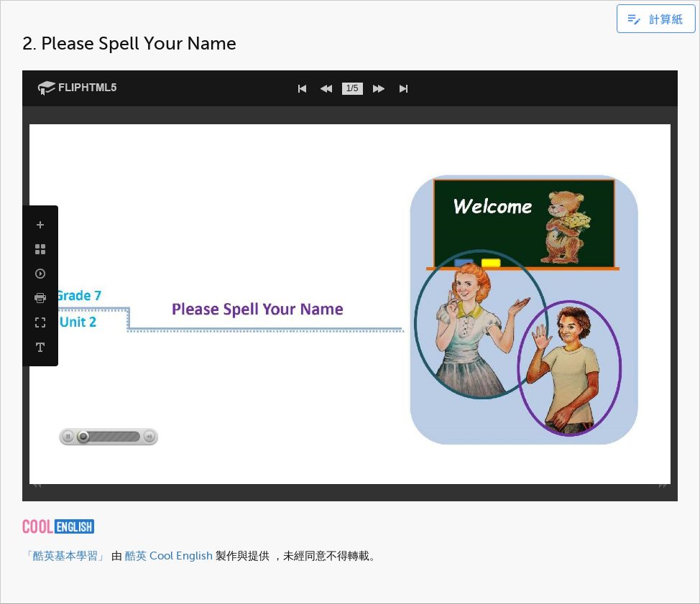Click the 1/5 page number indicator
This screenshot has width=700, height=604.
click(352, 88)
